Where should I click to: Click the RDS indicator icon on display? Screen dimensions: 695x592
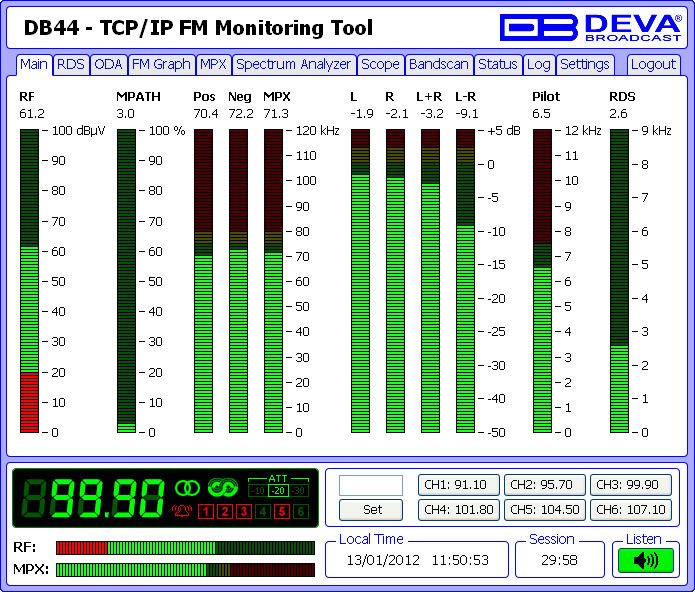[221, 488]
